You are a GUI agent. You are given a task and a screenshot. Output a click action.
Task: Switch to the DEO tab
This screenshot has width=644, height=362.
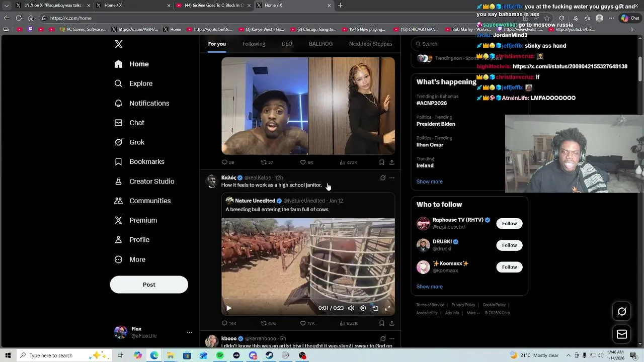click(x=287, y=44)
